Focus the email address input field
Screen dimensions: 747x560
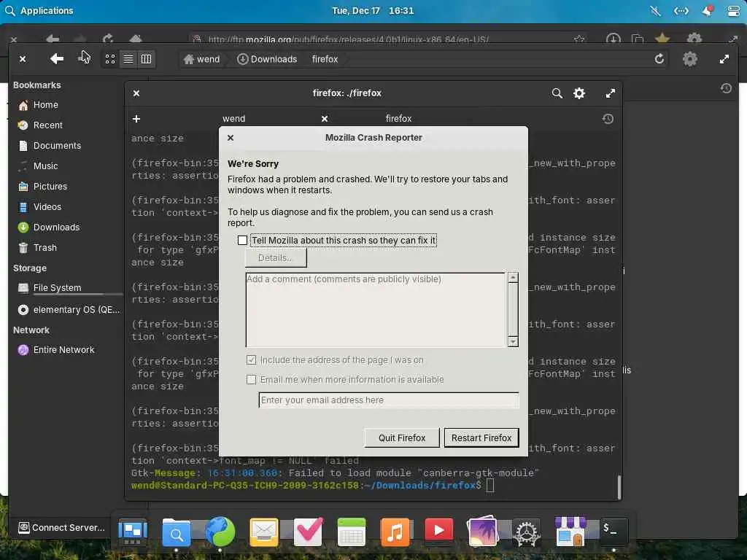coord(389,400)
